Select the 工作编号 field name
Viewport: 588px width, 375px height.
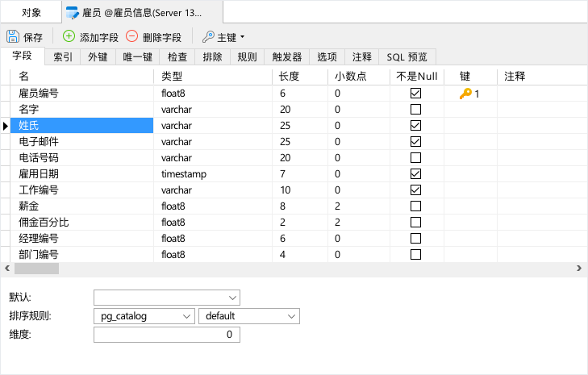(x=39, y=190)
